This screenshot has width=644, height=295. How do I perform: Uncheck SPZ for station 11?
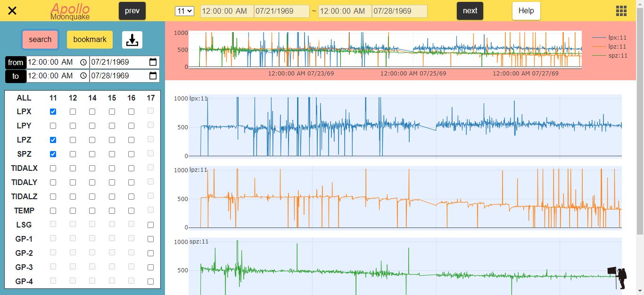pos(53,154)
